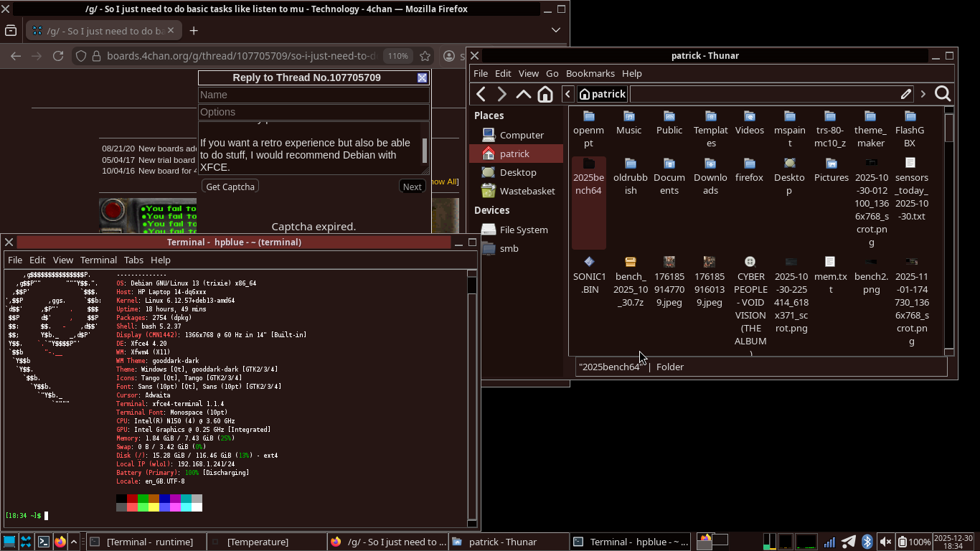
Task: Select the FlashGBX folder
Action: point(910,129)
